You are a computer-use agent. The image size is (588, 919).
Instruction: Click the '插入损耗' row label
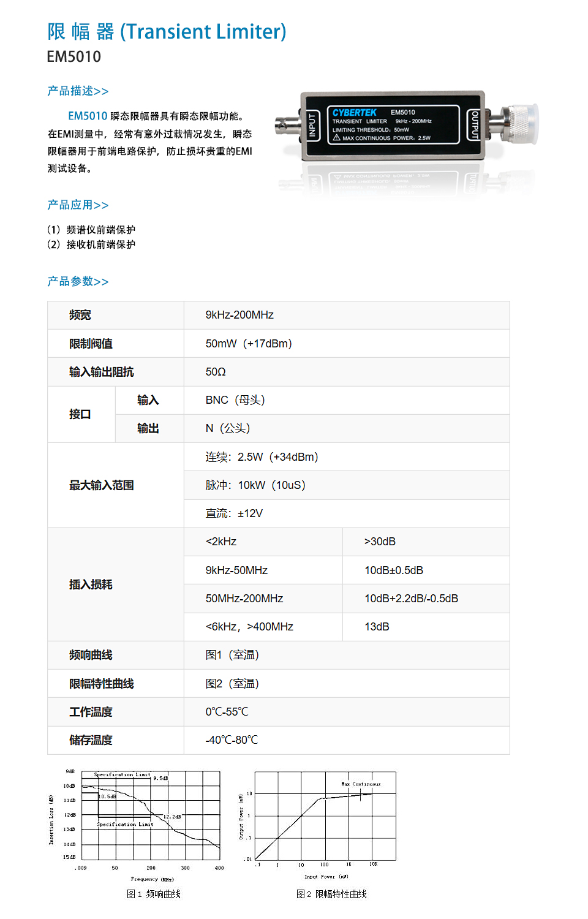tap(91, 584)
